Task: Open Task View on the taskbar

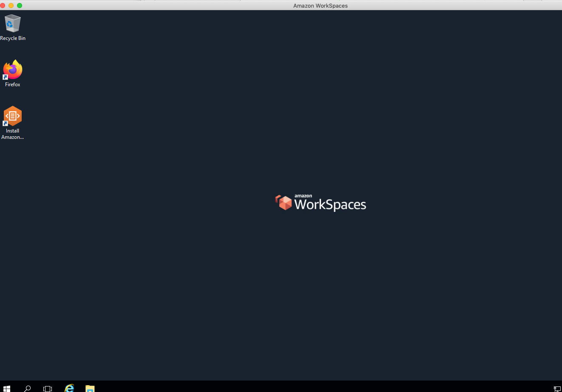Action: coord(48,388)
